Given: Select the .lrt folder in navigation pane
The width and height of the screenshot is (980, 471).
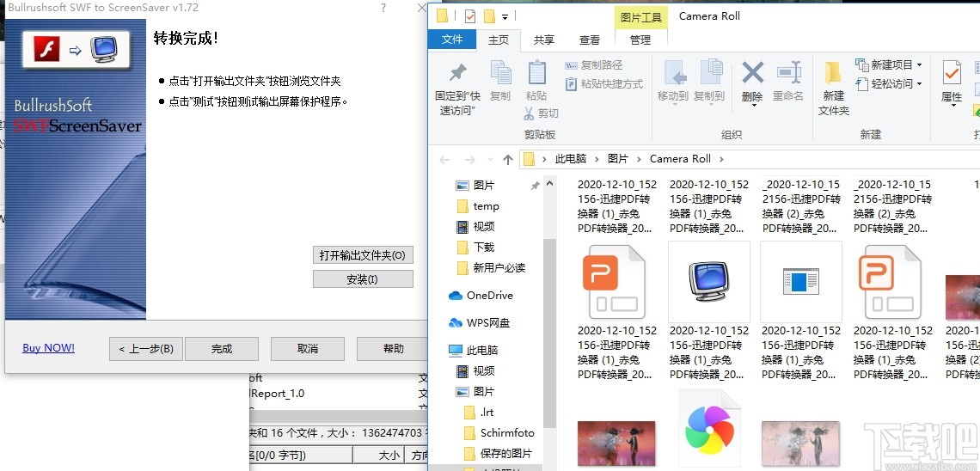Looking at the screenshot, I should click(487, 413).
